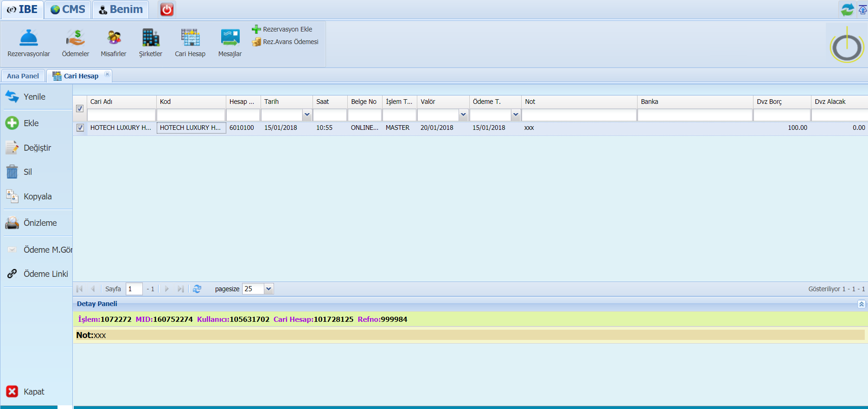Switch to the Benim tab
This screenshot has height=409, width=868.
coord(121,9)
